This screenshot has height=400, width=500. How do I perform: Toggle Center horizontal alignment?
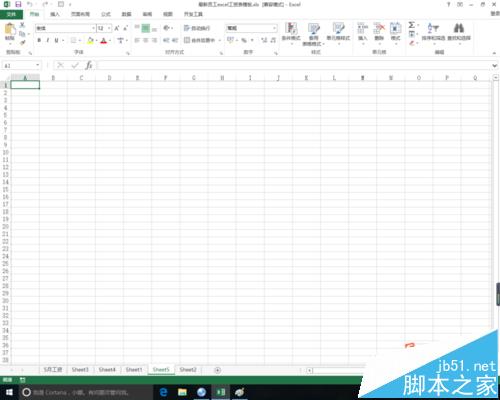click(x=146, y=40)
